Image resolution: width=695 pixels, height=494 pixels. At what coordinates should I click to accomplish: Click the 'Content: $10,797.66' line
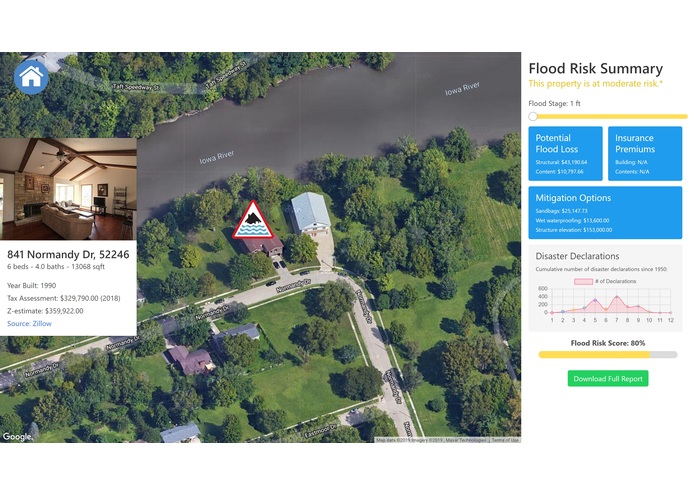(559, 171)
